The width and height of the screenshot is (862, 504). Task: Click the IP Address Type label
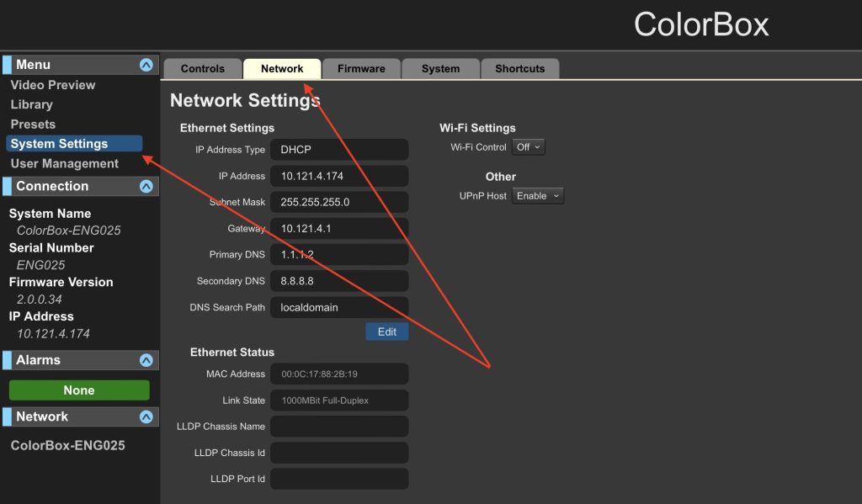click(230, 150)
